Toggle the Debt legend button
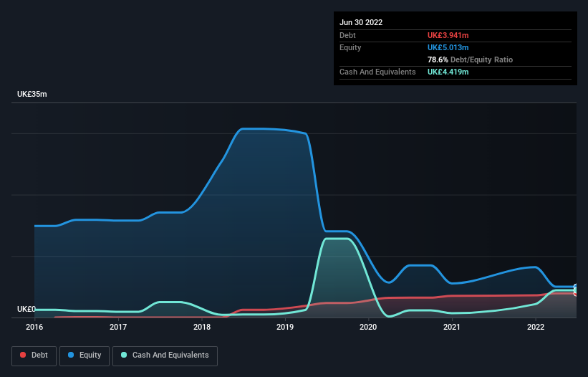 pos(34,355)
